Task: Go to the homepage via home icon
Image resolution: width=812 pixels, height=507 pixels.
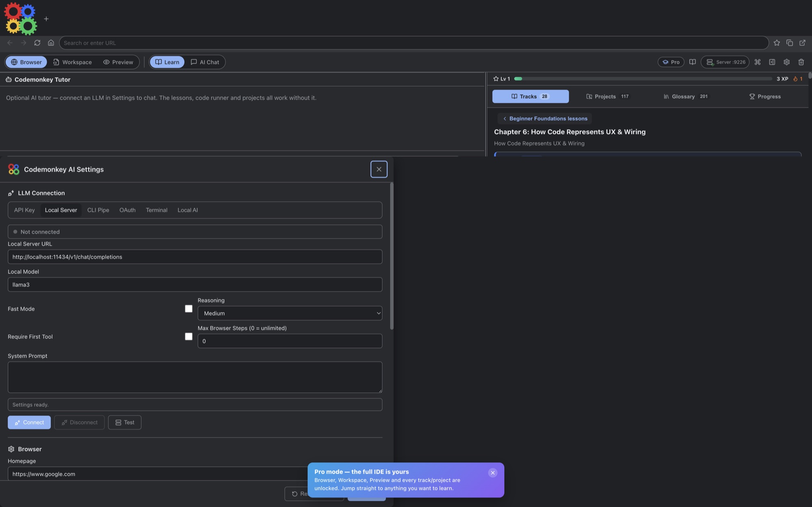Action: pyautogui.click(x=51, y=43)
